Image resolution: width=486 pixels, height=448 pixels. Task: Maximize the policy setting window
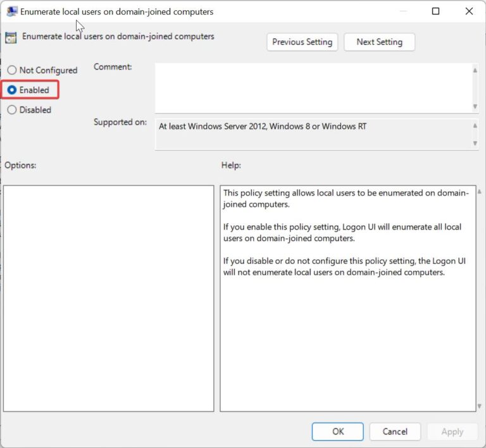tap(436, 11)
